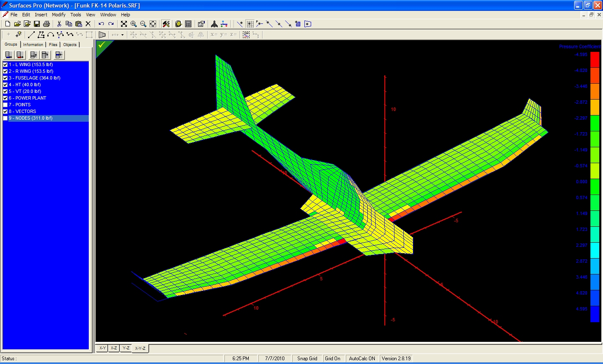
Task: Uncheck group 1 - L WING
Action: tap(5, 64)
